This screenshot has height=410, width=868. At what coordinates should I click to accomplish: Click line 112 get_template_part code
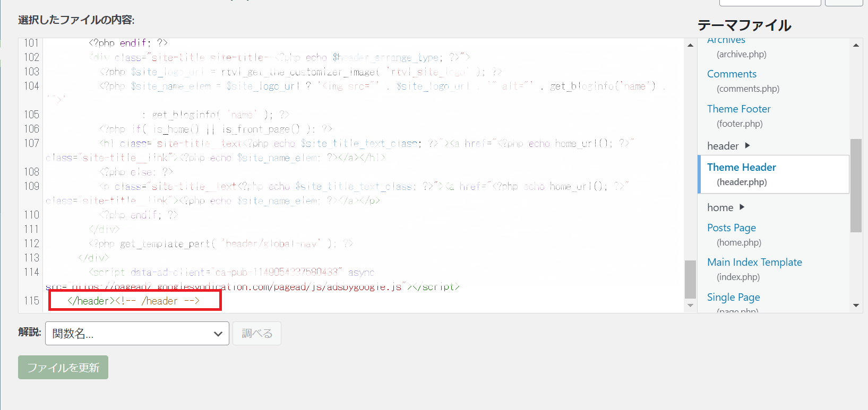click(220, 243)
